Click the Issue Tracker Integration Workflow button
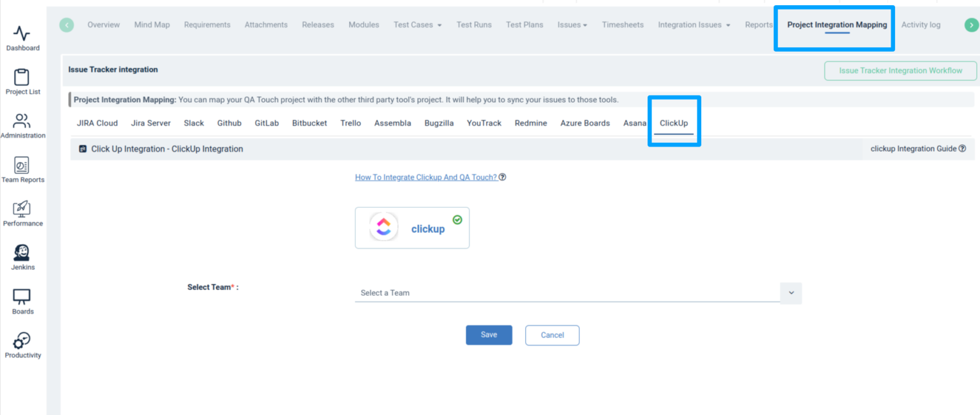 point(900,71)
